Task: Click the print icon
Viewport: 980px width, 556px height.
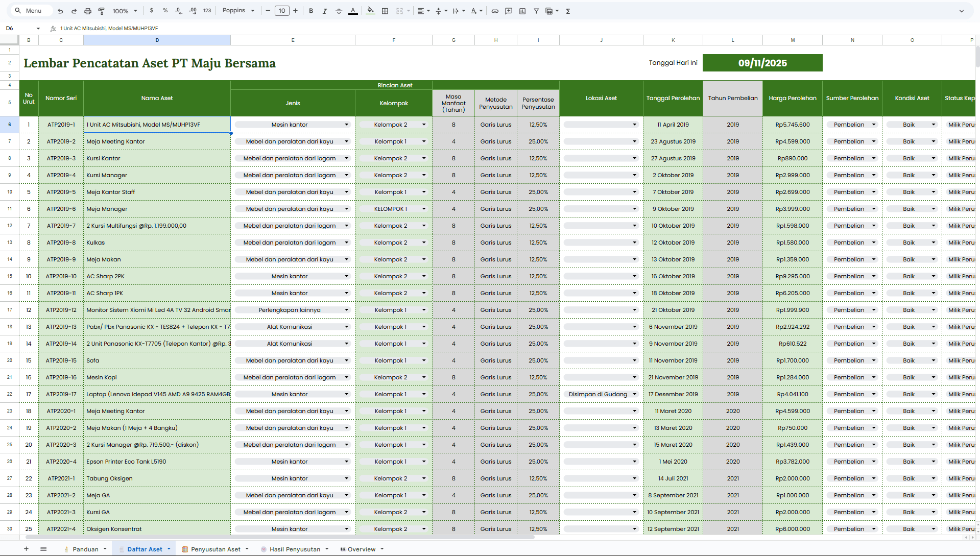Action: pyautogui.click(x=87, y=11)
